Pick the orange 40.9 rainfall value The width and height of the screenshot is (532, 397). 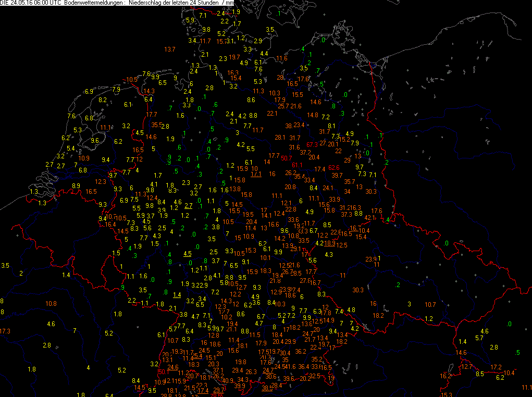pyautogui.click(x=228, y=380)
